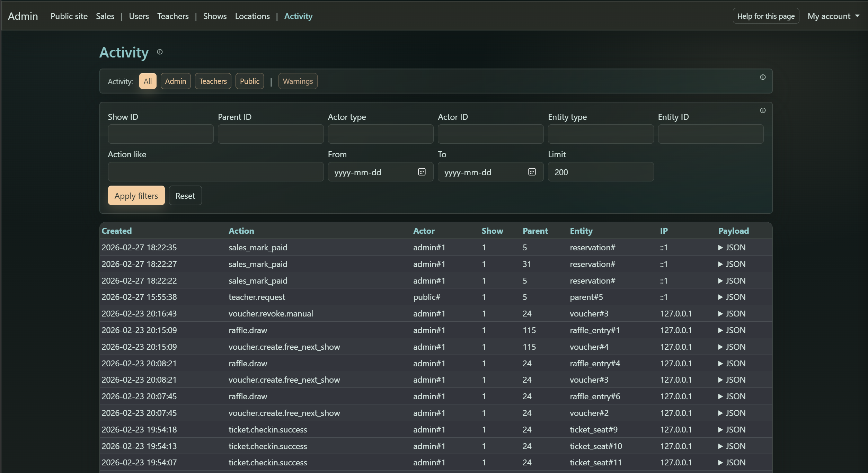Click the Reset button
868x473 pixels.
pos(185,195)
